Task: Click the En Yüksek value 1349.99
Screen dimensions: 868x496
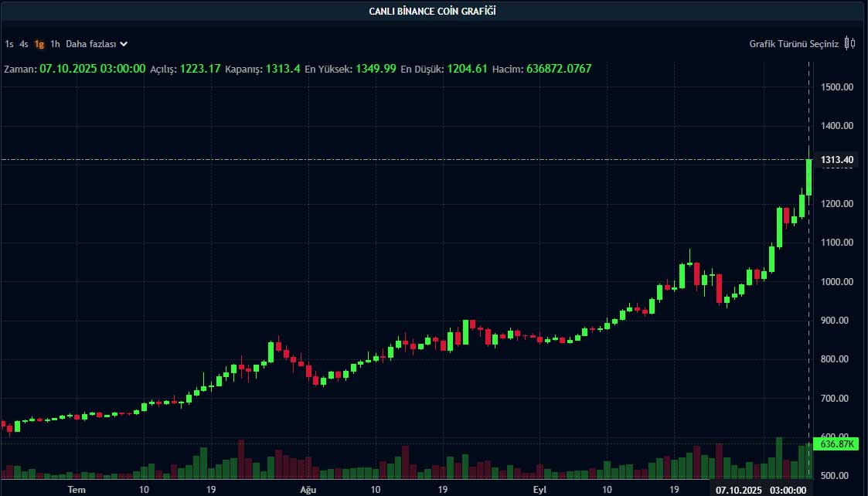Action: [375, 69]
